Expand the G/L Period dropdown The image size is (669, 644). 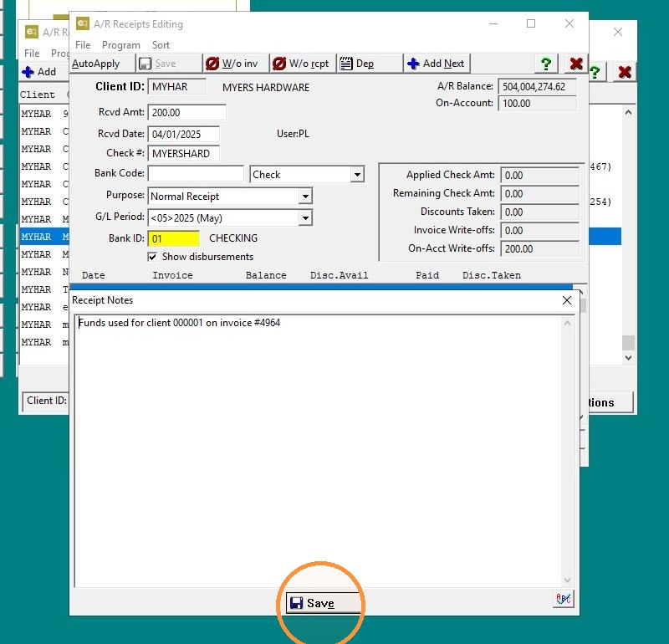tap(305, 218)
